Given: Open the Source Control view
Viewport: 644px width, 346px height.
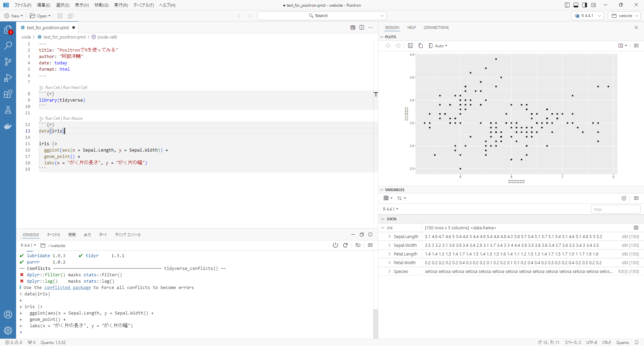Looking at the screenshot, I should [8, 62].
